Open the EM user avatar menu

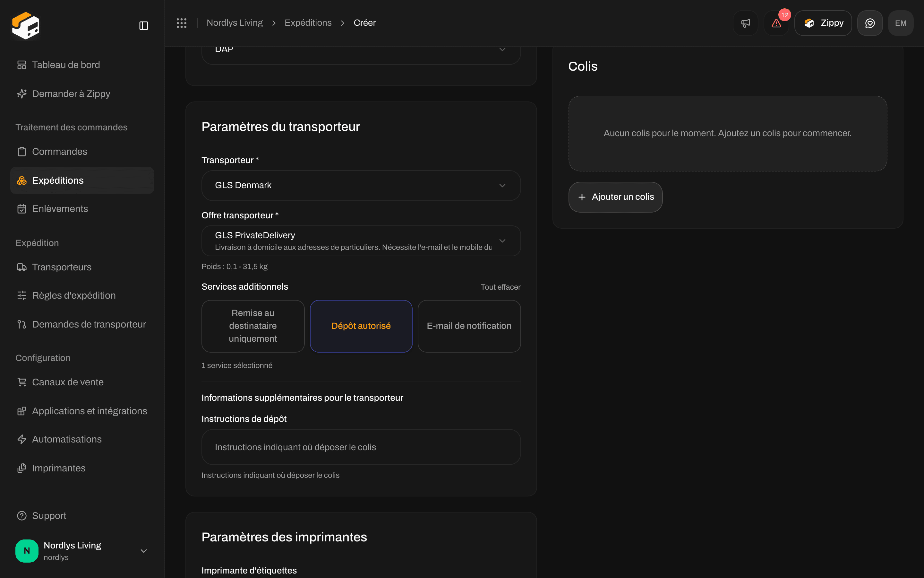900,23
